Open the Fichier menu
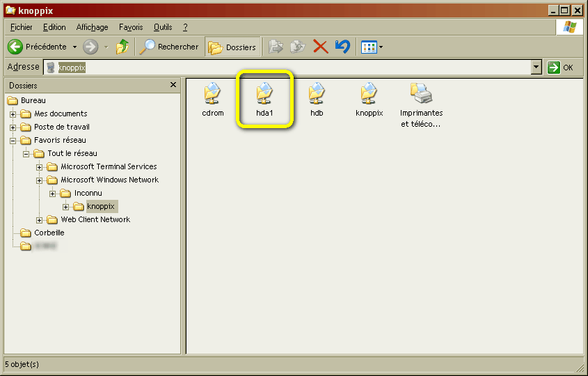Viewport: 588px width, 376px height. [x=22, y=27]
